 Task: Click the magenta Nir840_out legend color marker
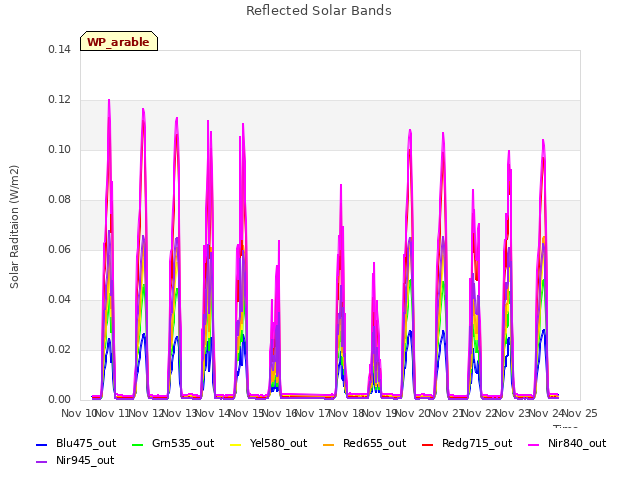pyautogui.click(x=533, y=444)
